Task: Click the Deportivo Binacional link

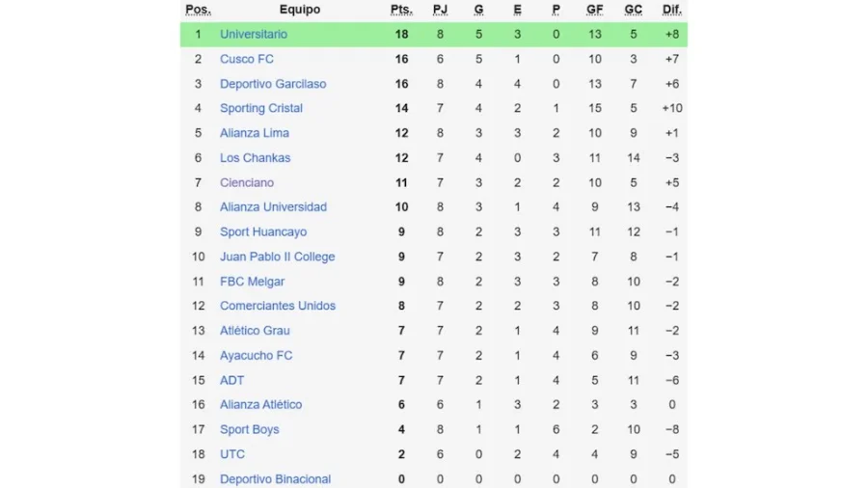Action: pos(275,478)
